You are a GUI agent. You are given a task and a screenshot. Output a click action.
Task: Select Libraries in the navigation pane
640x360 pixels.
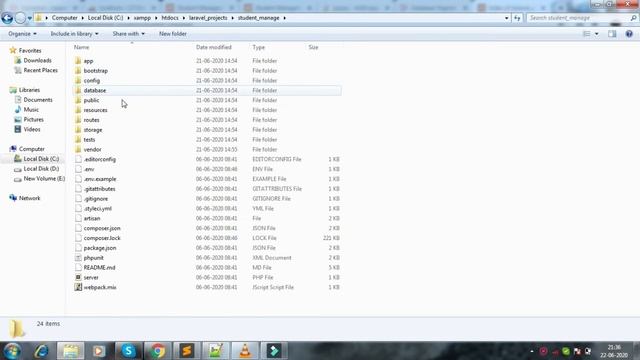click(x=29, y=90)
